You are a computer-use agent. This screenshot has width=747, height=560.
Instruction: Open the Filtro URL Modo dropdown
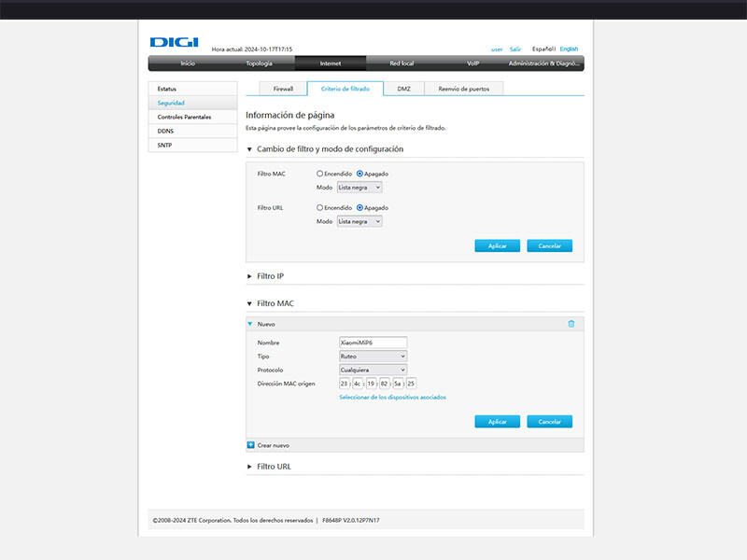coord(359,221)
